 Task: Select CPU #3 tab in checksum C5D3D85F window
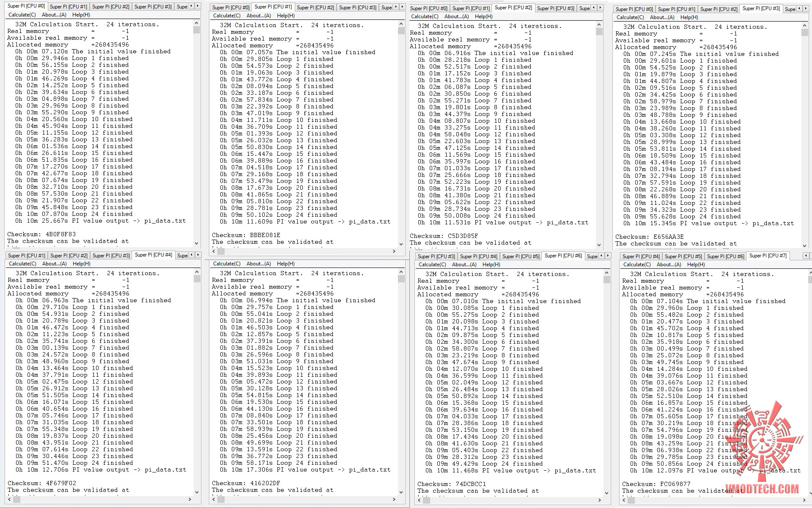(x=555, y=8)
